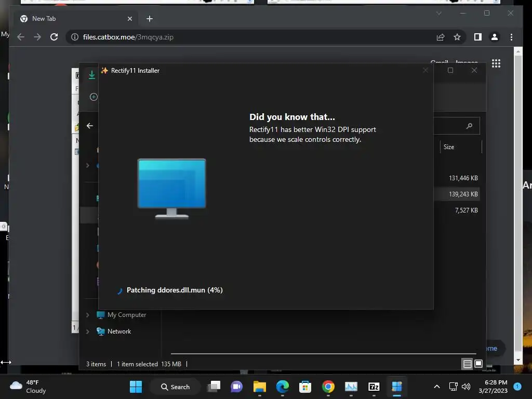The image size is (532, 399).
Task: Open File Explorer from the taskbar
Action: [x=260, y=387]
